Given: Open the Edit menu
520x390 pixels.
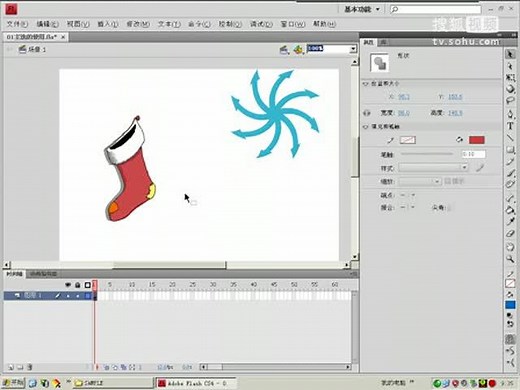Looking at the screenshot, I should [x=48, y=24].
